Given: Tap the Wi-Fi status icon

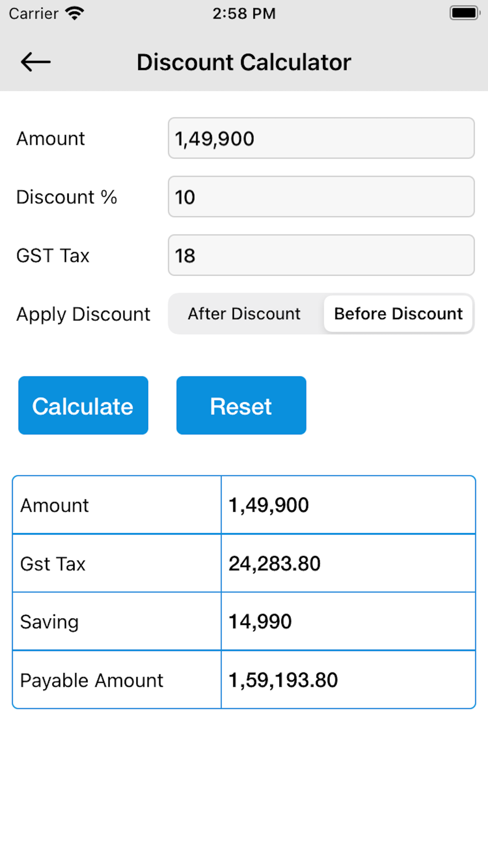Looking at the screenshot, I should point(74,13).
